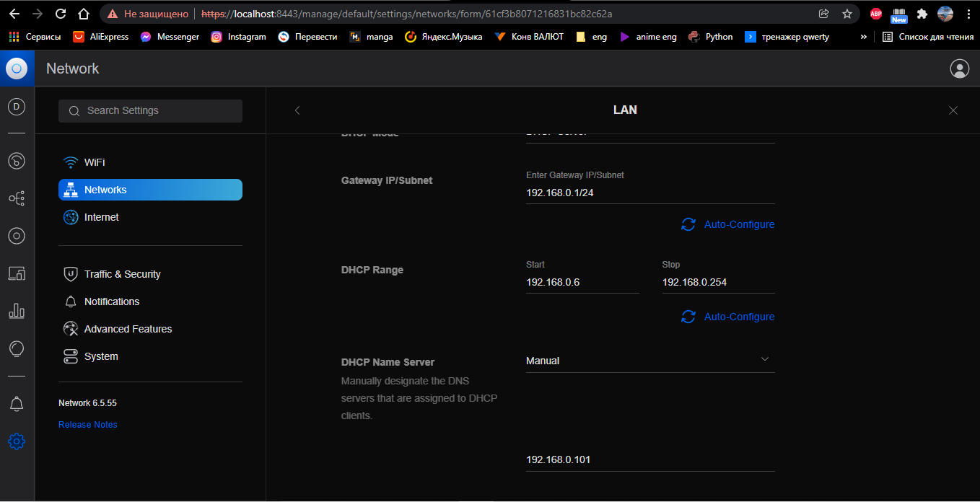Show more bookmarks with double chevron
The width and height of the screenshot is (980, 502).
863,37
